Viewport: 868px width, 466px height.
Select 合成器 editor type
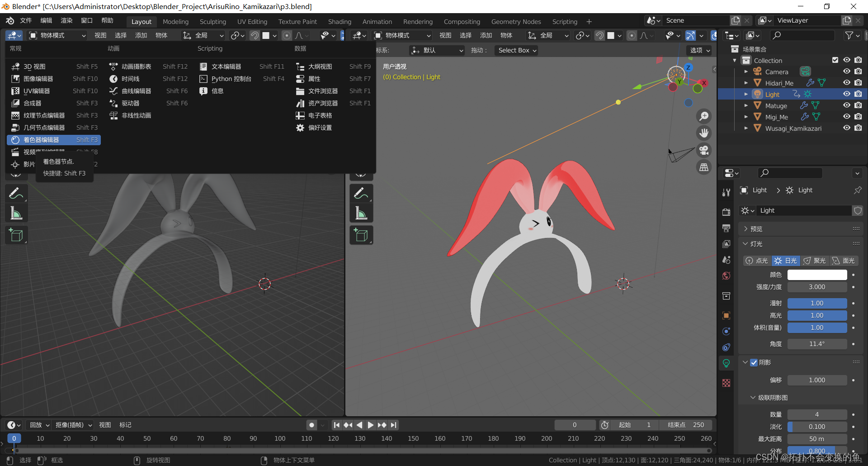pyautogui.click(x=54, y=103)
